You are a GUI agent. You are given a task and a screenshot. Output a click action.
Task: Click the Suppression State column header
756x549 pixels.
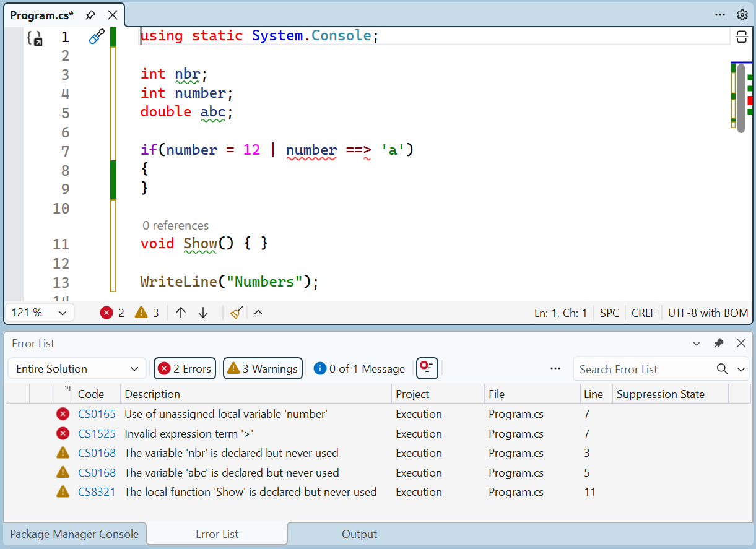(x=671, y=394)
